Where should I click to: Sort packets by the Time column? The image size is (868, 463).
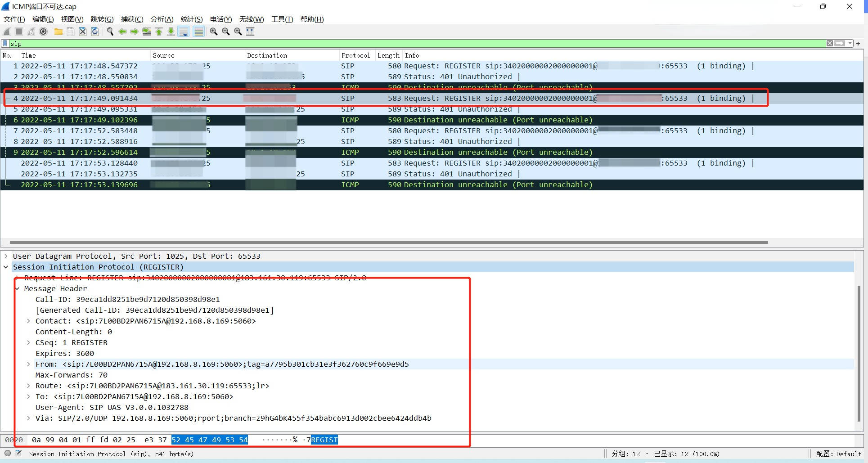84,55
